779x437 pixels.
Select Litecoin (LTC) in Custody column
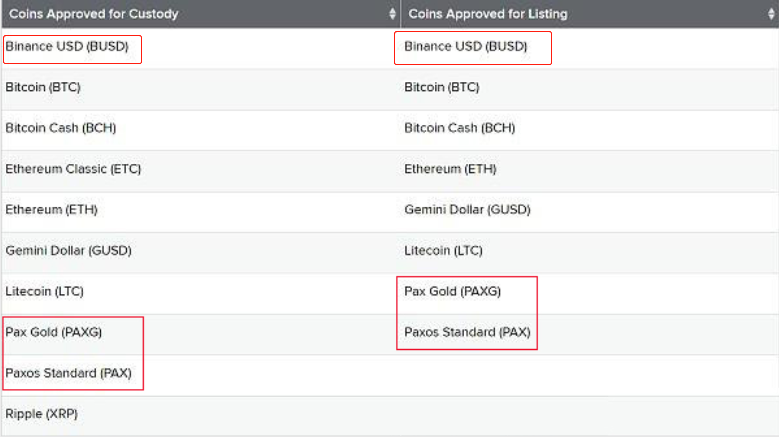tap(44, 291)
